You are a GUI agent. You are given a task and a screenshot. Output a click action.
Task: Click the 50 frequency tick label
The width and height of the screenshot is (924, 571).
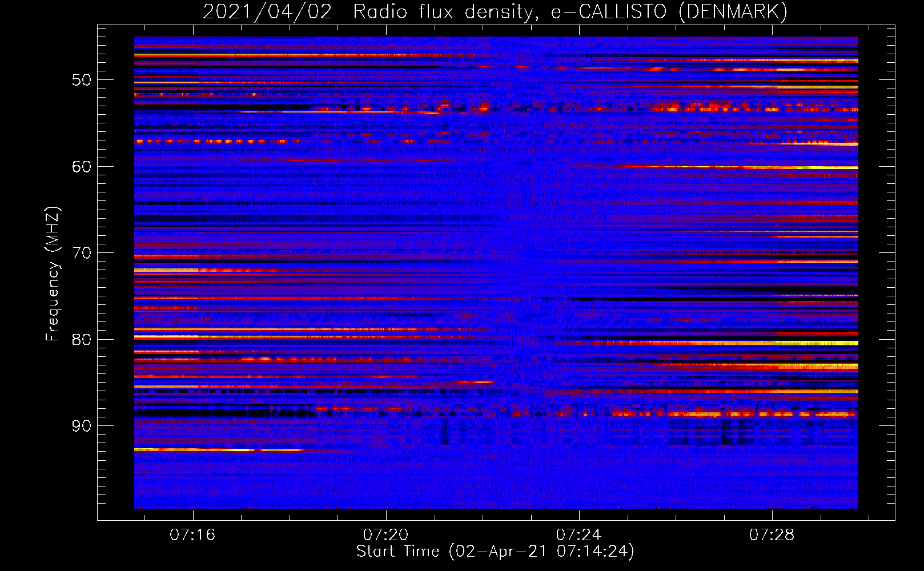(82, 80)
